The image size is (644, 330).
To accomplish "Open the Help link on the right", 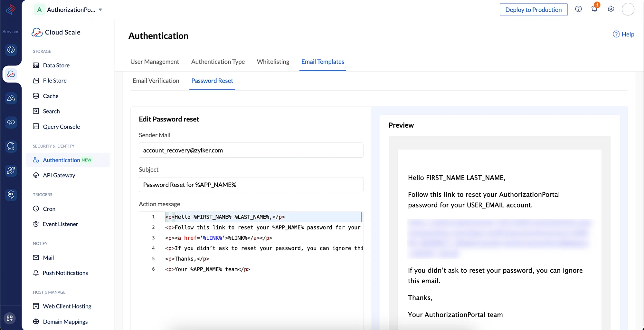I will [x=623, y=34].
